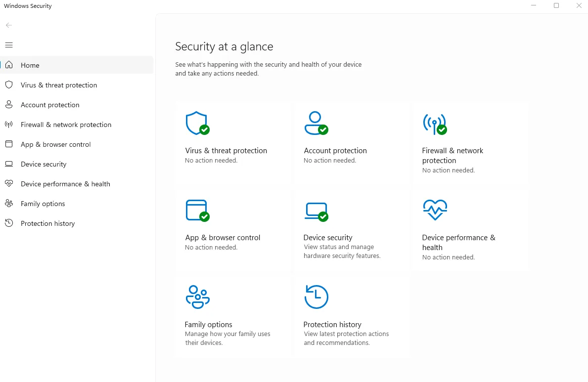The image size is (588, 382).
Task: Click Device performance & health tile title
Action: [x=458, y=243]
